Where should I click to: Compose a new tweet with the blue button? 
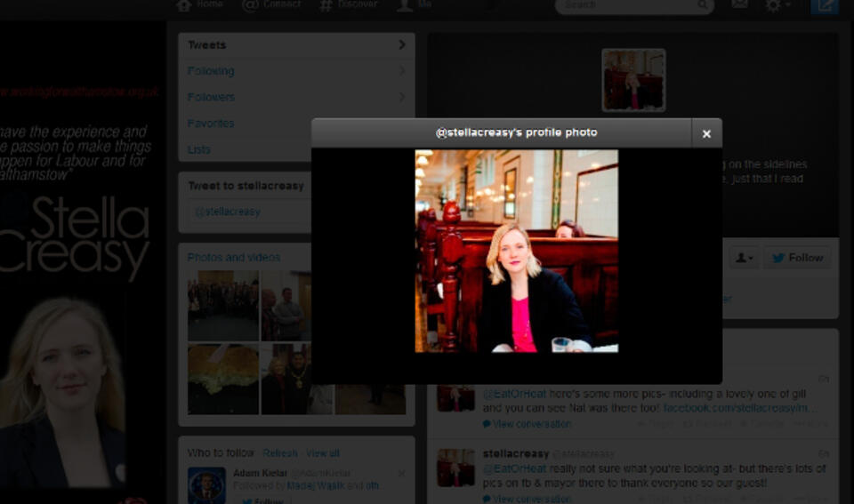click(x=825, y=6)
